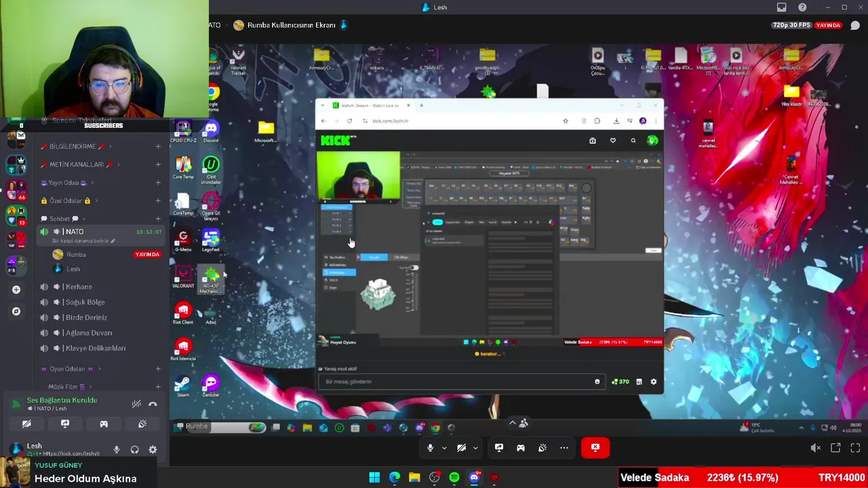868x488 pixels.
Task: Open Kick chat settings gear icon
Action: click(654, 382)
